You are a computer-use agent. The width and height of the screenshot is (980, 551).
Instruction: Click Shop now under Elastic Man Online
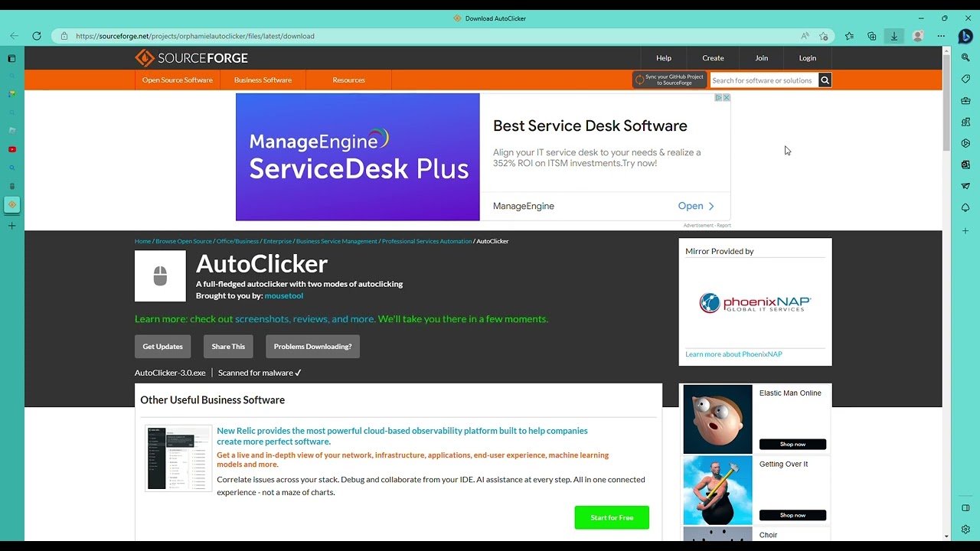point(792,445)
